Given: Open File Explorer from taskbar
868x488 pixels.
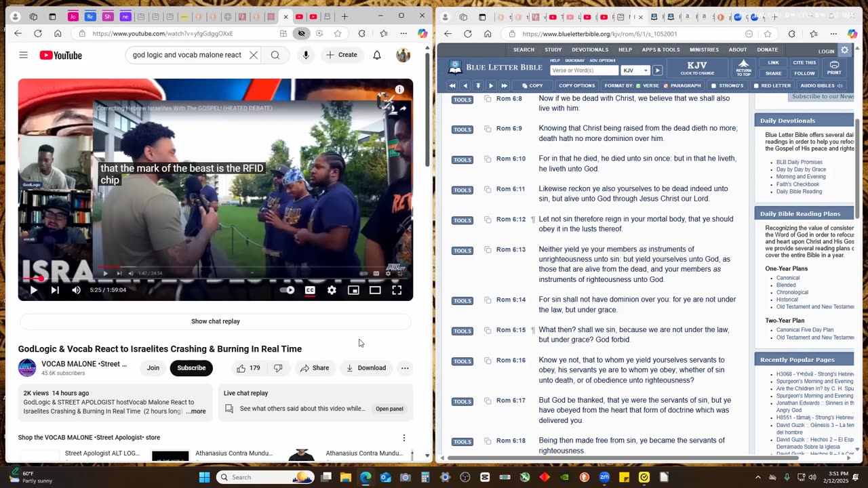Looking at the screenshot, I should coord(346,477).
